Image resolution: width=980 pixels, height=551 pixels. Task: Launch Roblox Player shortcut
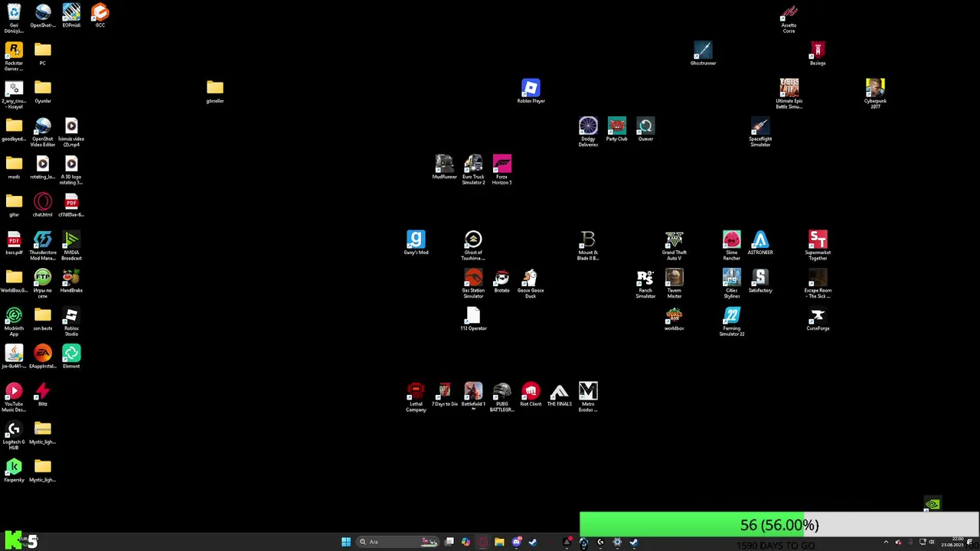(531, 91)
